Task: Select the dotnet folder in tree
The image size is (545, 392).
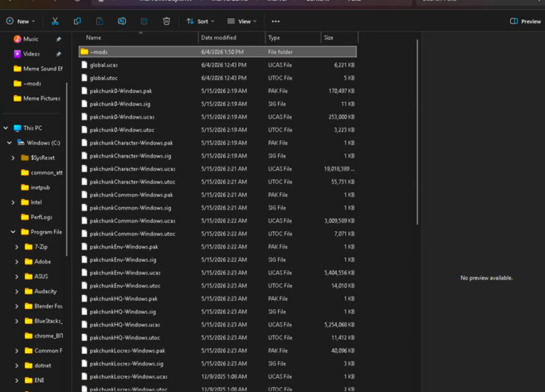Action: [38, 365]
